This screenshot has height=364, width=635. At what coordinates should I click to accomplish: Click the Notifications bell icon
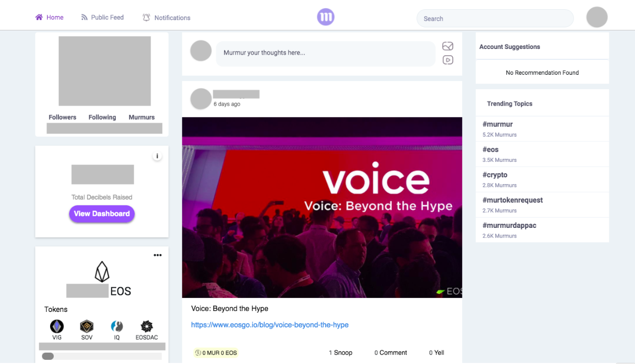pos(146,18)
